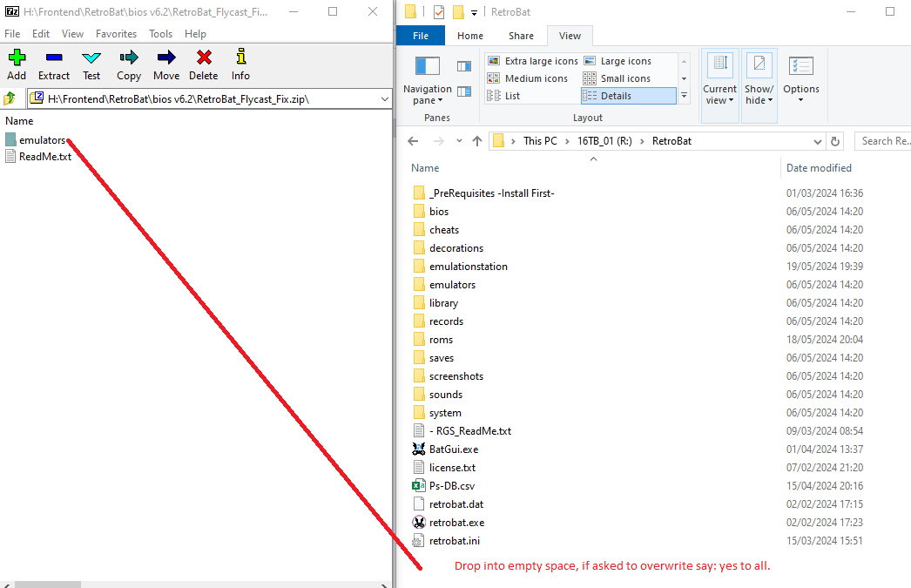Open Folder Options from the ribbon
The height and width of the screenshot is (588, 911).
click(800, 80)
